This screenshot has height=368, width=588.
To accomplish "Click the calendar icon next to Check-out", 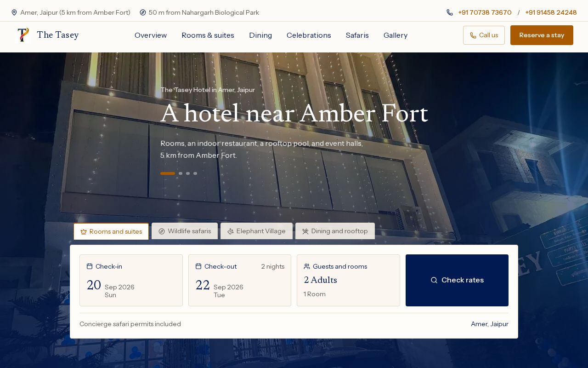I will (x=198, y=266).
